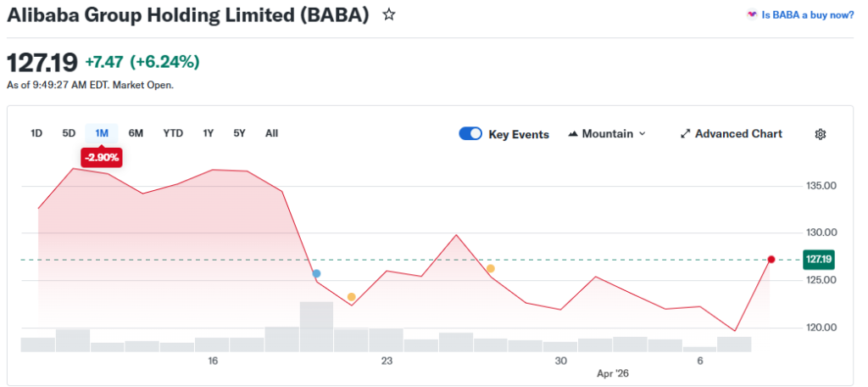Switch to the 5D range
The height and width of the screenshot is (387, 868).
tap(69, 133)
